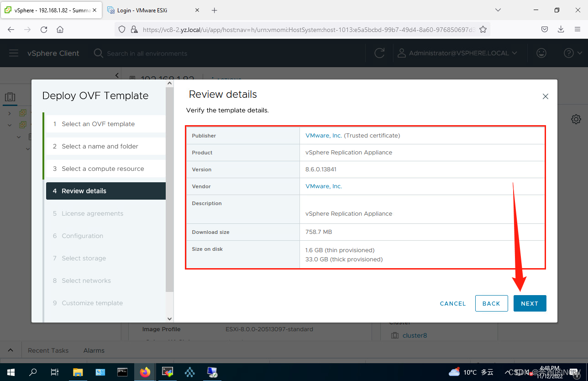588x381 pixels.
Task: Click the NEXT button
Action: point(530,303)
